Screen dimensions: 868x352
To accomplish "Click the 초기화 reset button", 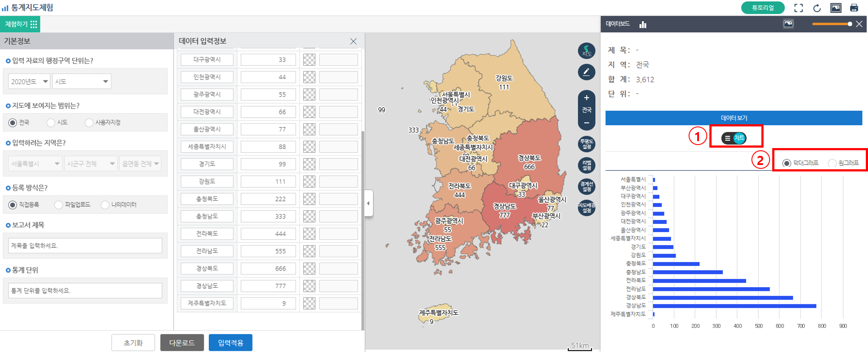I will click(133, 342).
